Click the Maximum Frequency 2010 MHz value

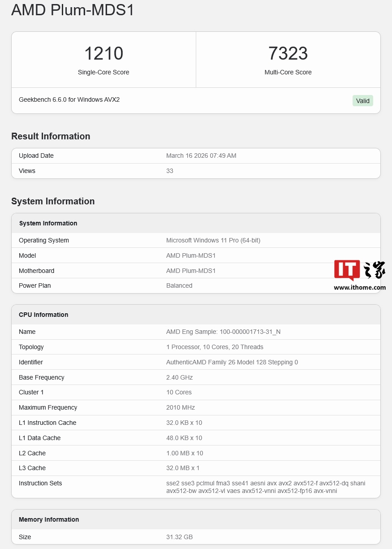point(181,407)
